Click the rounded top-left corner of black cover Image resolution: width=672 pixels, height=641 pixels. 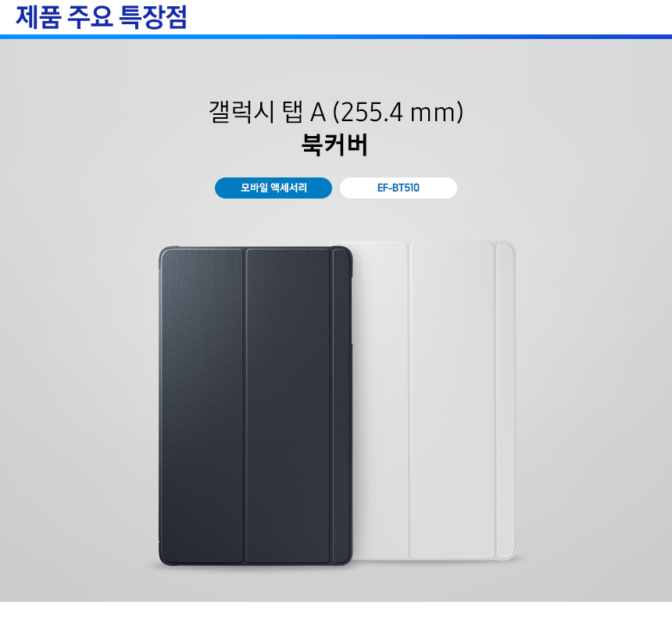coord(165,253)
